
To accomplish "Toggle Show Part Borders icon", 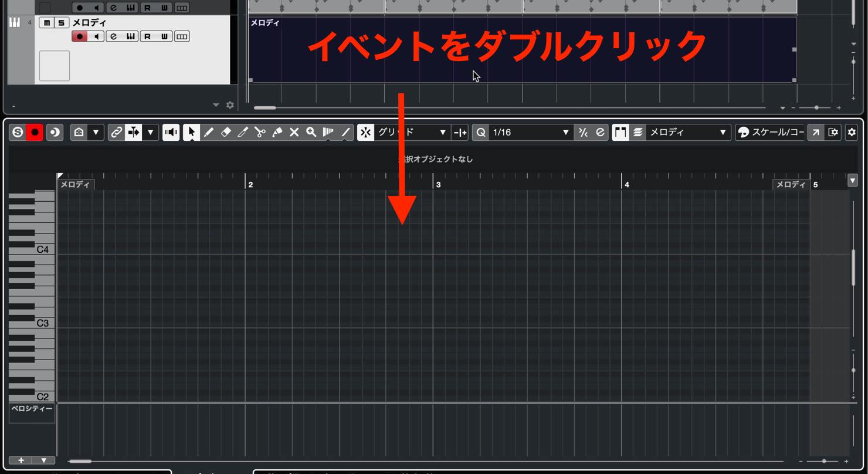I will point(621,133).
